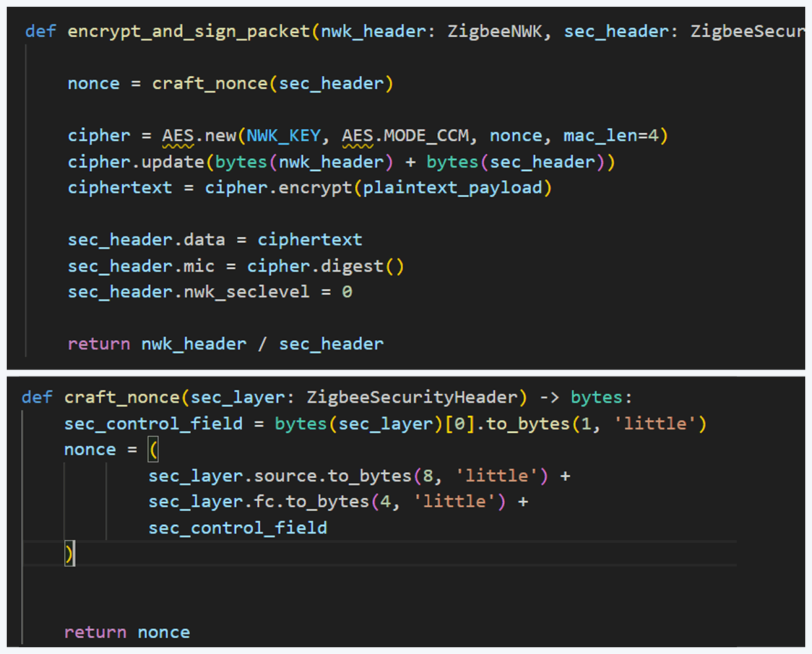Click MODE_CCM in the cipher line

pos(426,135)
